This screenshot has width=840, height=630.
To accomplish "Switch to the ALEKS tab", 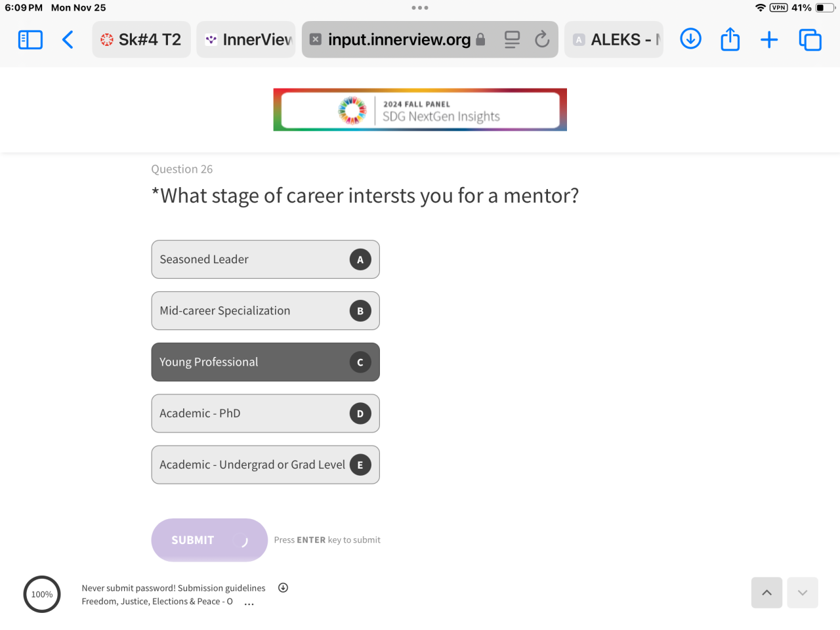I will [x=614, y=40].
